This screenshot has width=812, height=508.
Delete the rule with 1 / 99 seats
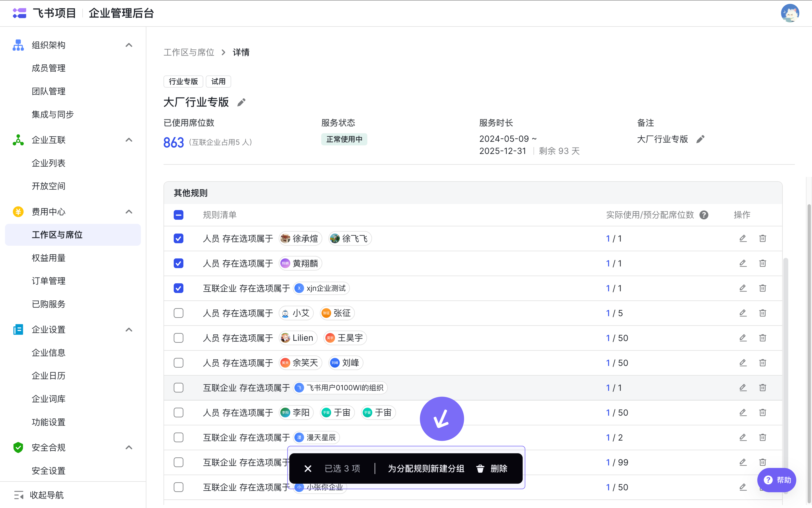point(763,462)
